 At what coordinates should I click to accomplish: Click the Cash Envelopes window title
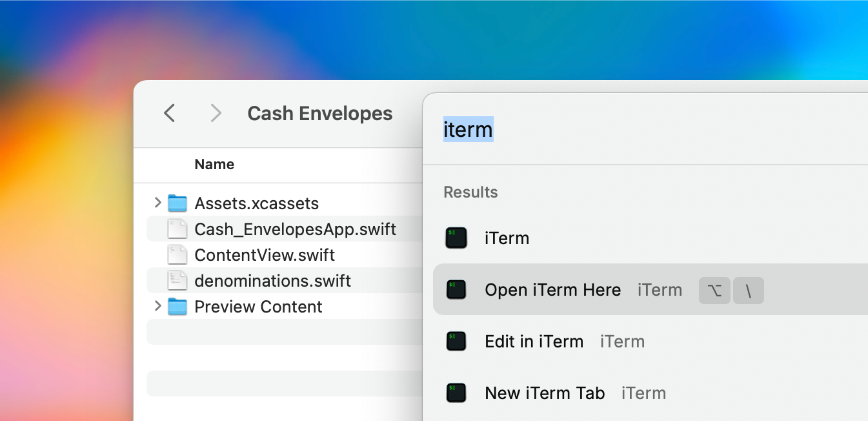coord(320,114)
